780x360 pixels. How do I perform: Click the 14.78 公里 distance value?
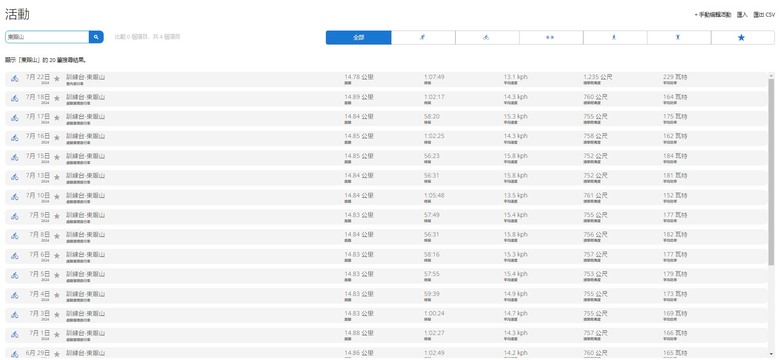coord(359,77)
